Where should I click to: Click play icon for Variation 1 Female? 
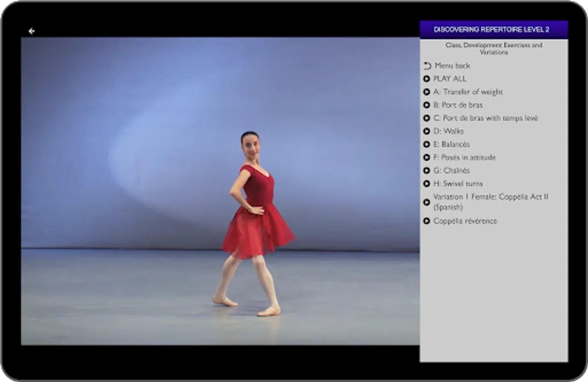[x=427, y=202]
